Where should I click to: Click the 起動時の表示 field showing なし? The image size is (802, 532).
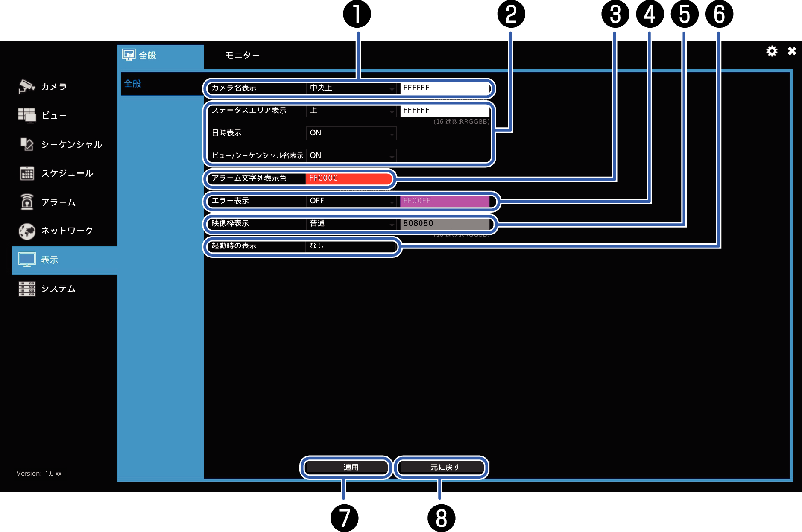(351, 246)
